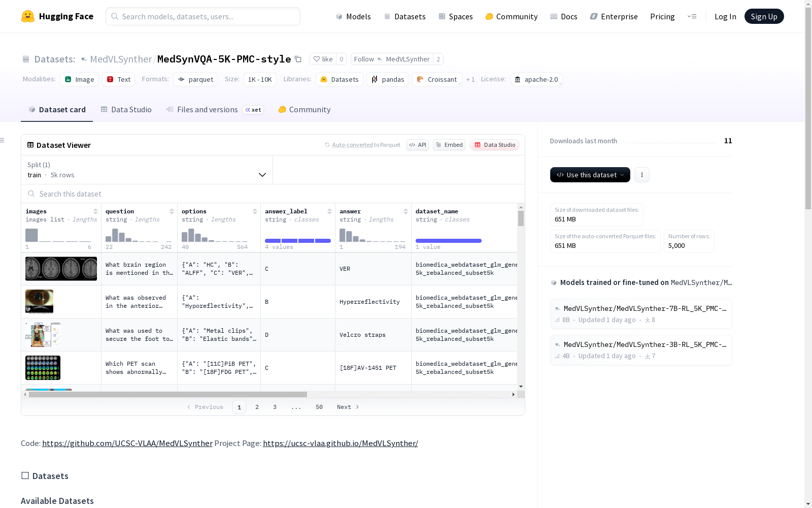Click the table's scroll-right arrow

click(514, 394)
